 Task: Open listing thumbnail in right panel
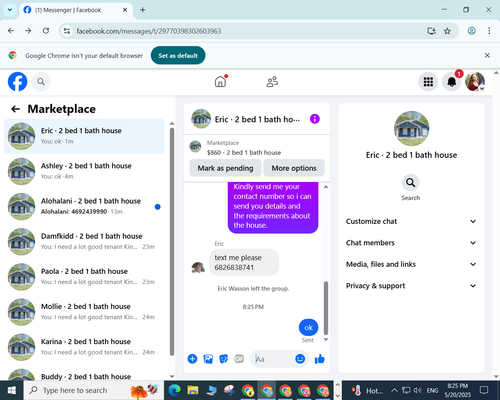tap(411, 128)
